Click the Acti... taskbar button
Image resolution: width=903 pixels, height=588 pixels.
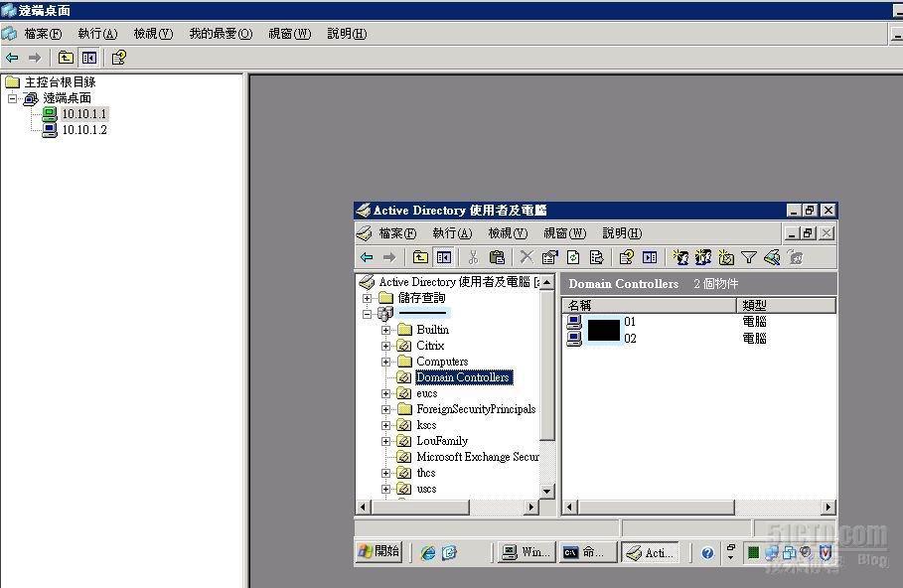[651, 553]
